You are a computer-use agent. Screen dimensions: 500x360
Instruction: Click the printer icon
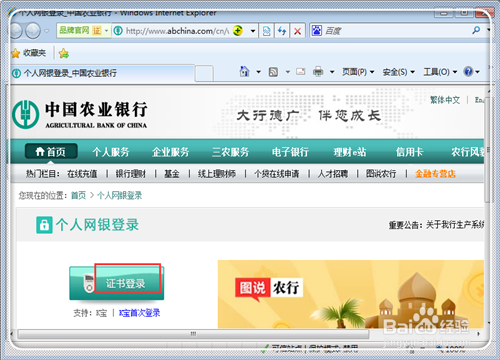pos(318,71)
